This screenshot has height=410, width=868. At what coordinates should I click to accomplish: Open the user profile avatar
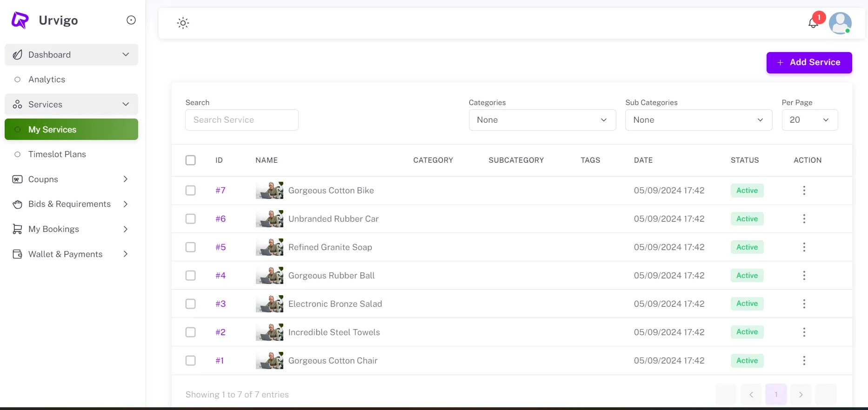(x=840, y=23)
